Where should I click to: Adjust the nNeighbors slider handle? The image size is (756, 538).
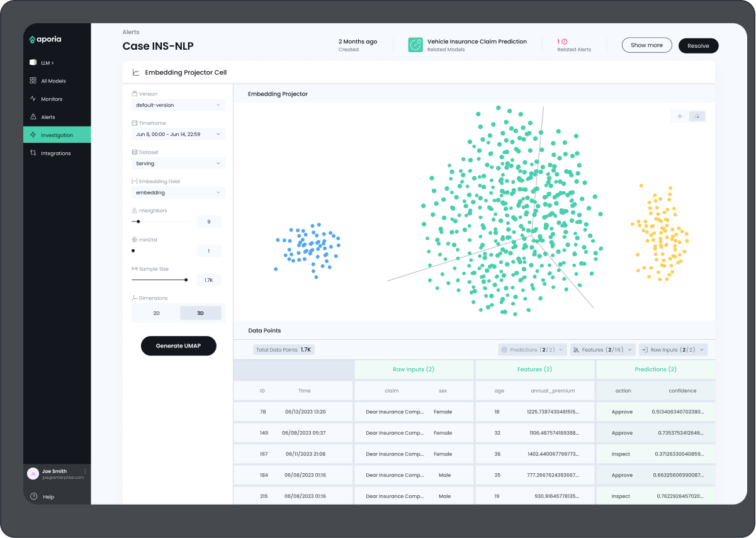coord(138,221)
